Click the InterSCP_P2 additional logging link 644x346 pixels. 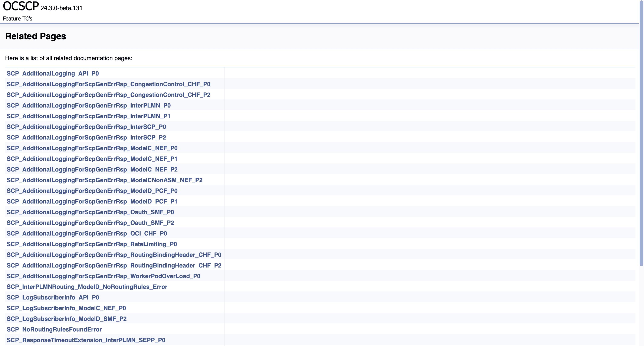(86, 137)
